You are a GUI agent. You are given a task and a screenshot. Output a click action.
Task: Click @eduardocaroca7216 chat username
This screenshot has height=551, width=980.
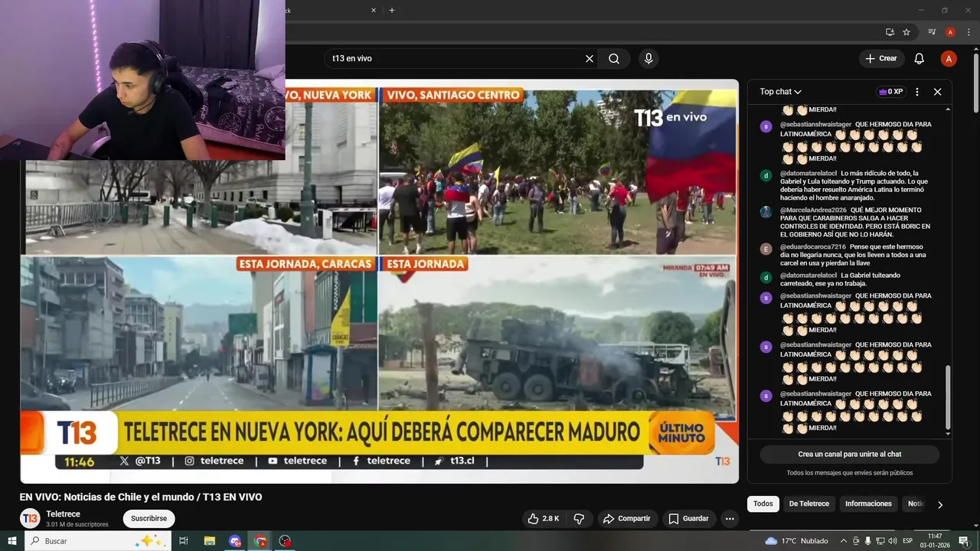tap(813, 246)
